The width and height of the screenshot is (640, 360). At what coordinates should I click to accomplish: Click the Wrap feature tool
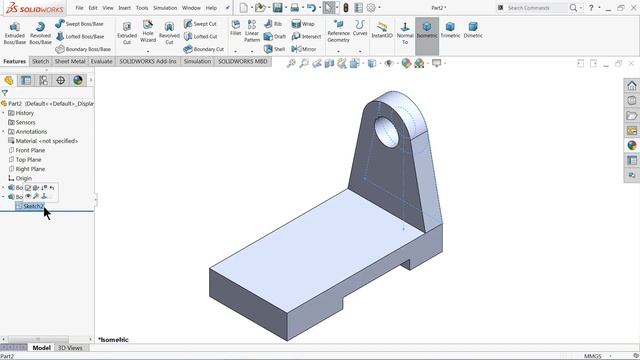pos(303,24)
